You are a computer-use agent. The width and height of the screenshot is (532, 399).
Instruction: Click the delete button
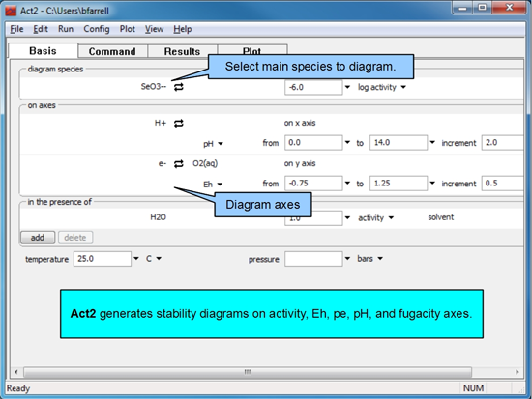tap(75, 238)
